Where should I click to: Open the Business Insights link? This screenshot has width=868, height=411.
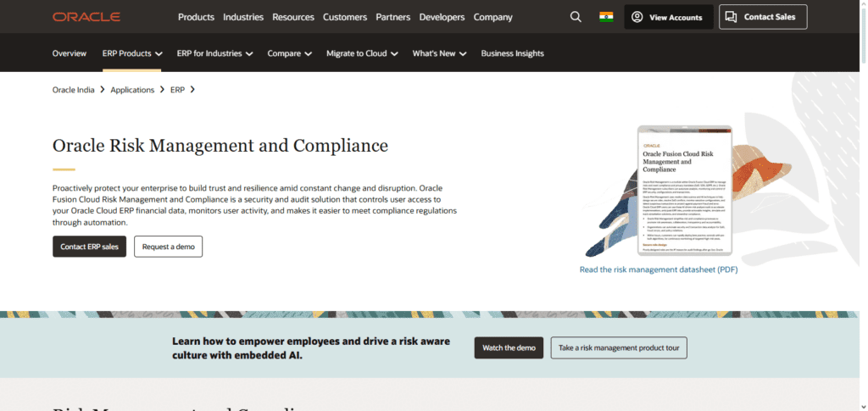(x=512, y=53)
